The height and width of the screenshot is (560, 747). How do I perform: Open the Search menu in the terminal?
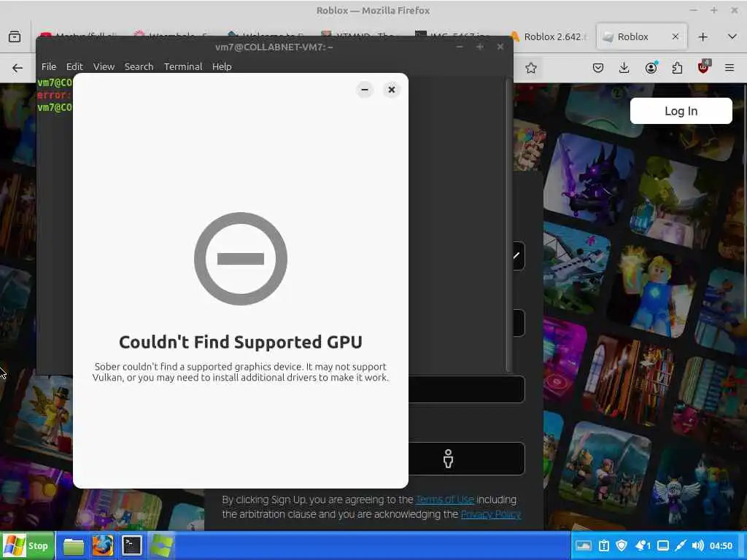click(139, 66)
